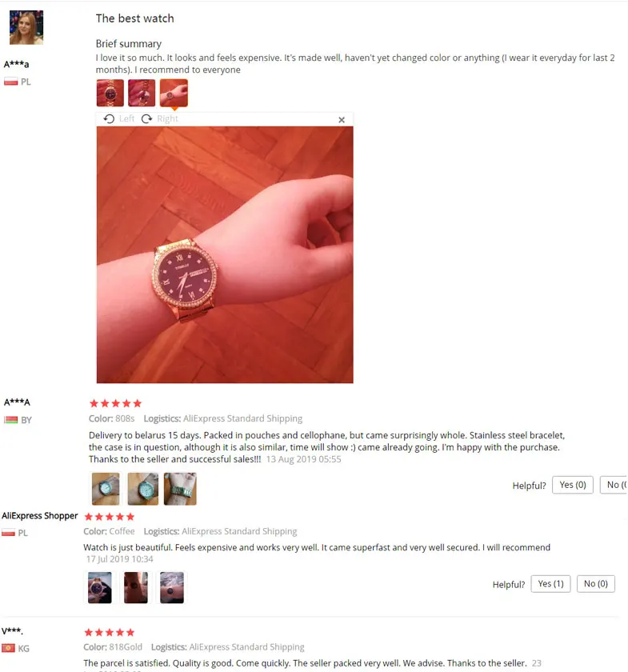
Task: Open bracelet thumbnail in the Belarus review
Action: 180,489
